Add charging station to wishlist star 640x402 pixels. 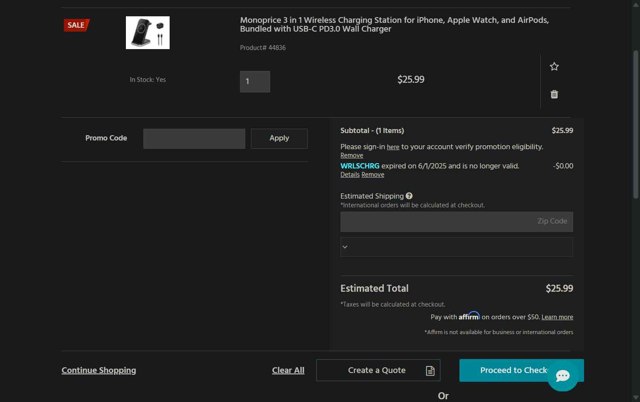tap(554, 67)
